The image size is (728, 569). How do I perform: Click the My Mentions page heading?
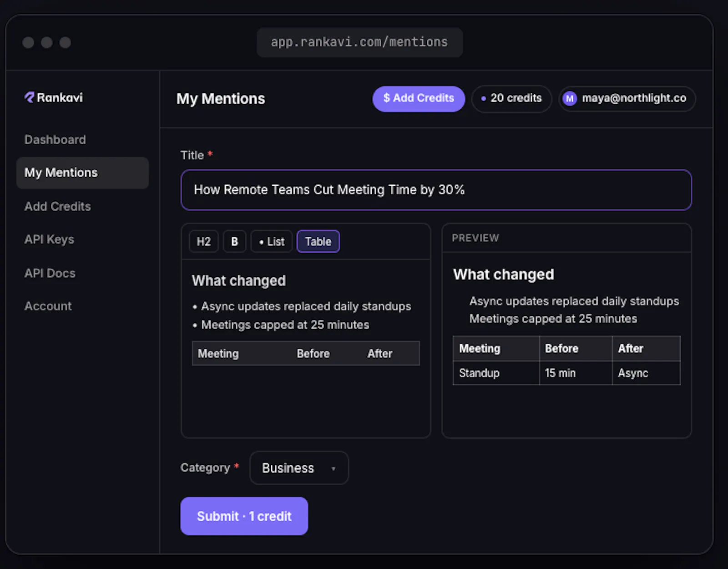pos(221,99)
